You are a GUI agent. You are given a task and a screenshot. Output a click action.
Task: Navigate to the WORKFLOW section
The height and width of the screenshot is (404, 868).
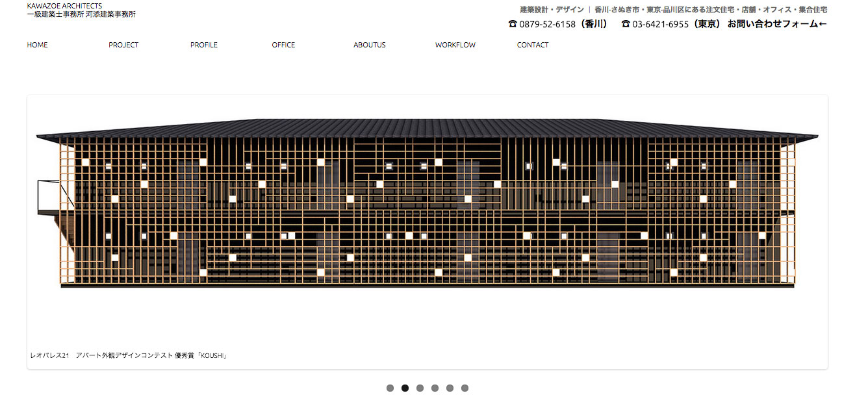(455, 45)
